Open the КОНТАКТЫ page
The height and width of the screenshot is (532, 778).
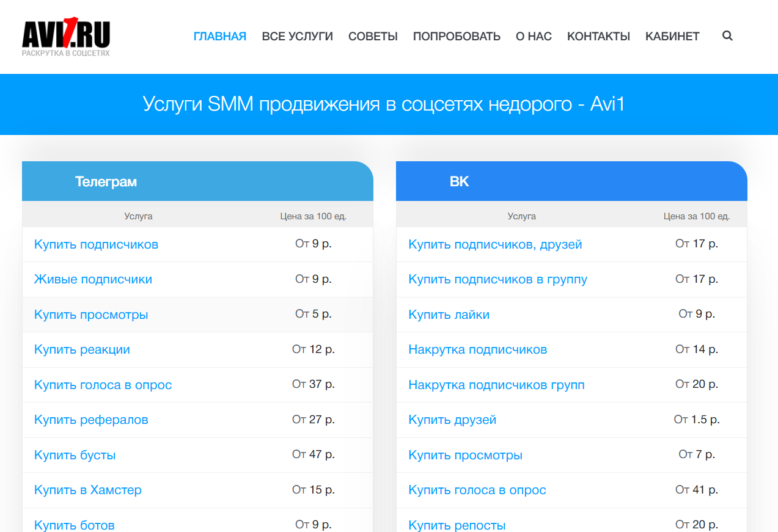(x=598, y=37)
